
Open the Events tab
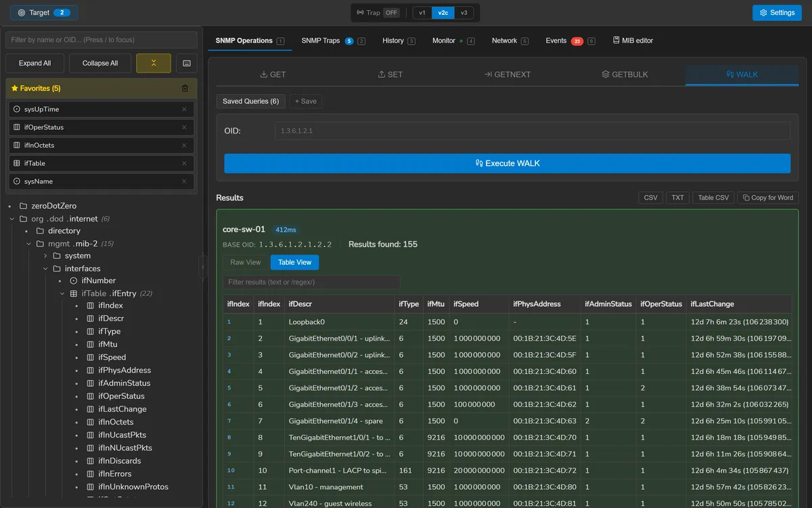point(570,41)
